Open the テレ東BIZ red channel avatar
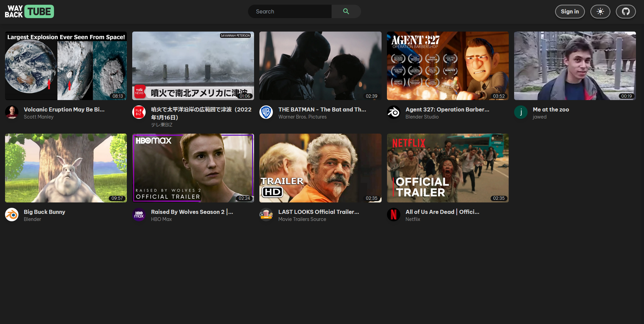 coord(139,112)
